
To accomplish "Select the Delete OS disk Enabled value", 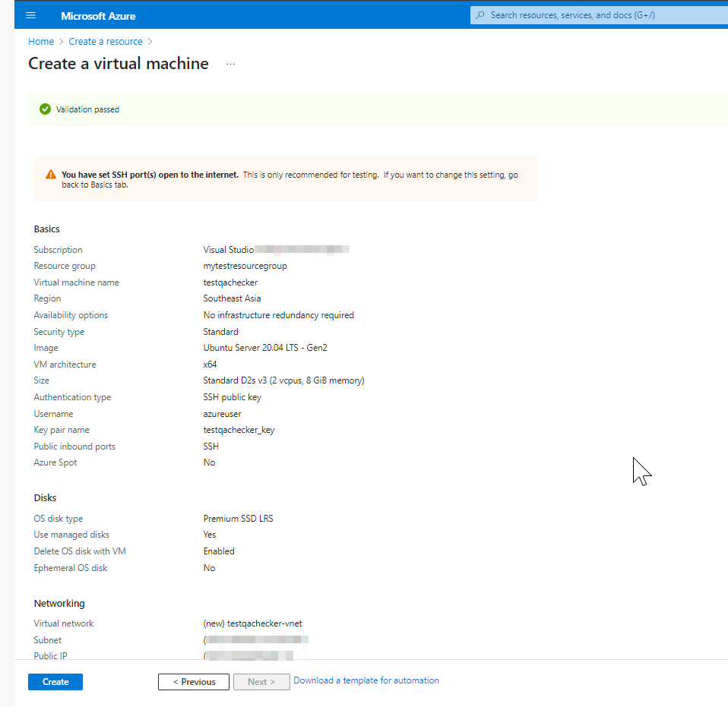I will pos(219,551).
